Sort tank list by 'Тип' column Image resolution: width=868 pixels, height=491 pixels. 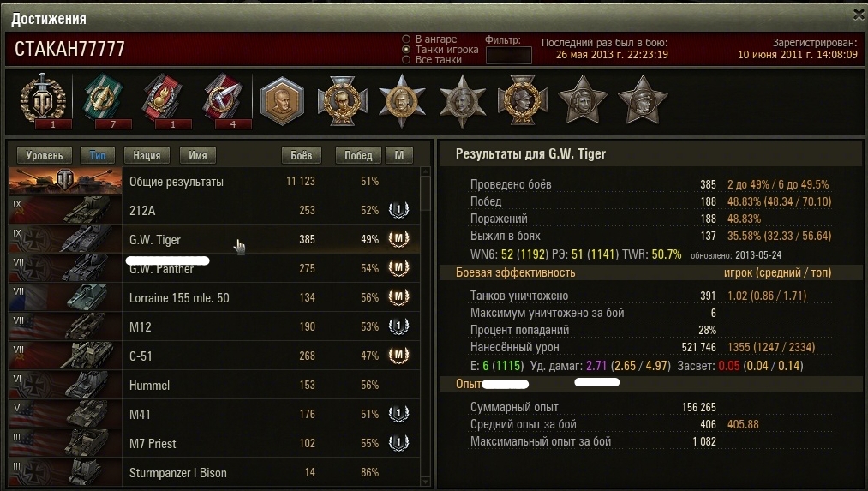(98, 156)
